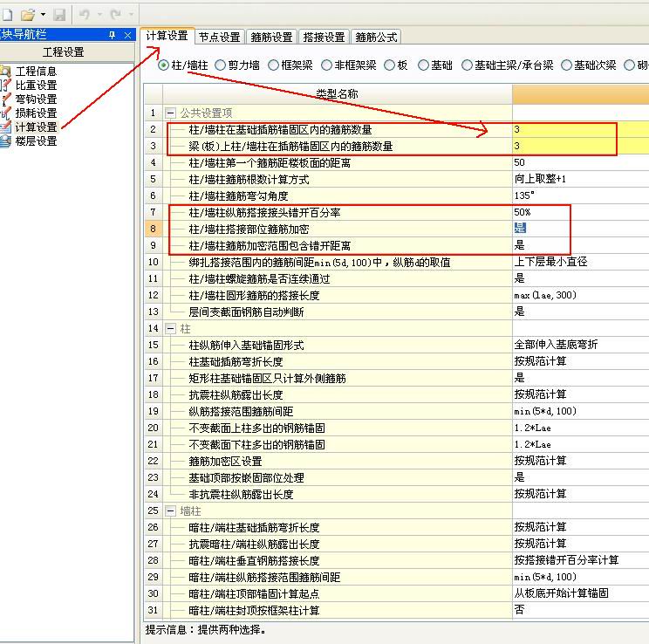Viewport: 649px width, 644px height.
Task: Open the Redo history dropdown arrow
Action: tap(131, 15)
